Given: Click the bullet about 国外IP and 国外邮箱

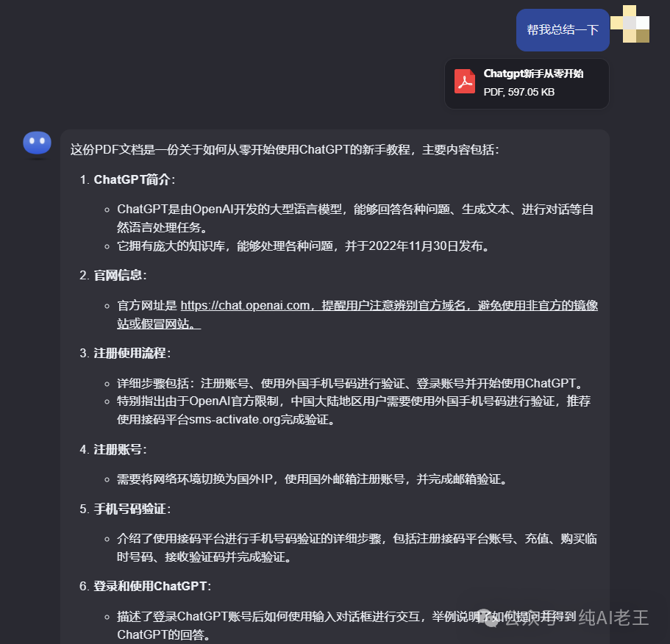Looking at the screenshot, I should tap(313, 479).
